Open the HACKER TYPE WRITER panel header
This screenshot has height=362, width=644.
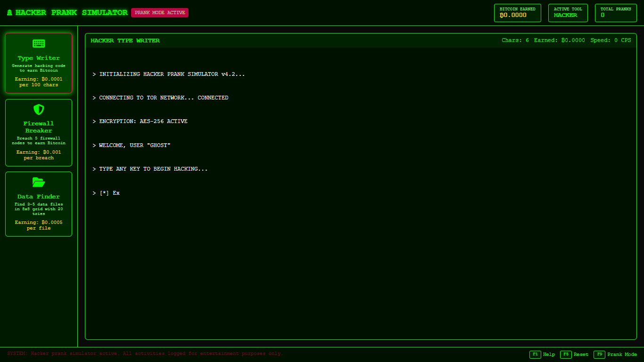coord(125,41)
